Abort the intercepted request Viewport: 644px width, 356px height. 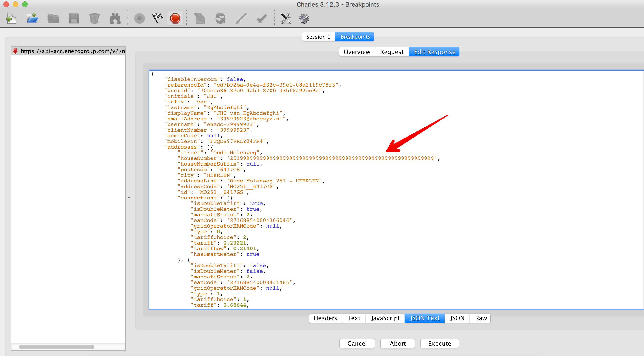(x=397, y=344)
